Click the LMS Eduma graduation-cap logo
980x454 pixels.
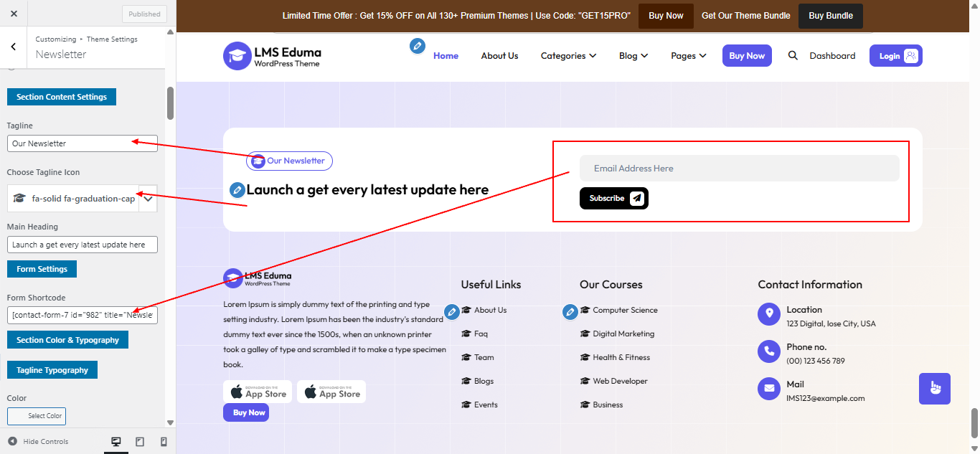[x=237, y=56]
